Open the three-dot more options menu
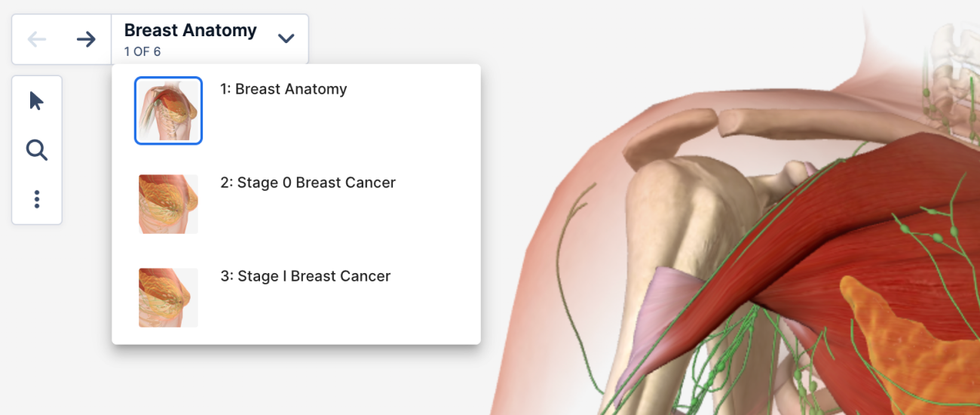The width and height of the screenshot is (980, 415). coord(36,199)
